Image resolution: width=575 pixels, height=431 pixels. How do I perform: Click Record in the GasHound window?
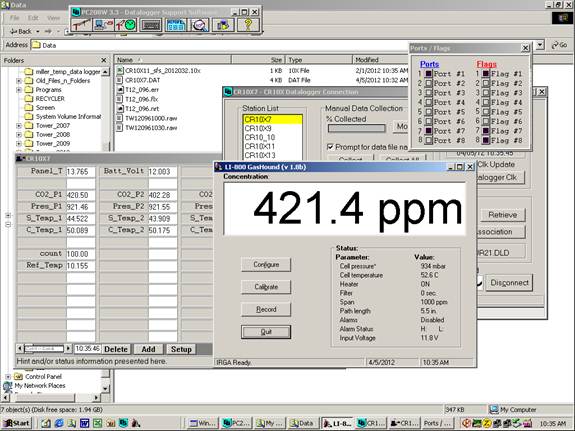click(266, 309)
